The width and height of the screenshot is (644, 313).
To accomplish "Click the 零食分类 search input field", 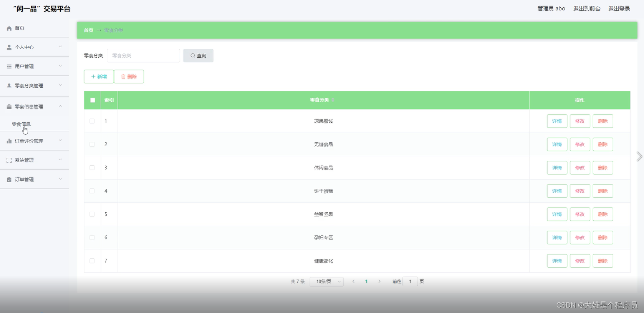I will coord(143,56).
